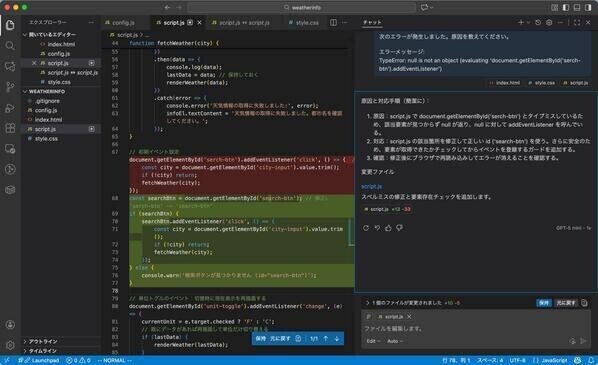This screenshot has height=365, width=598.
Task: Open the Explorer view in activity bar
Action: point(10,25)
